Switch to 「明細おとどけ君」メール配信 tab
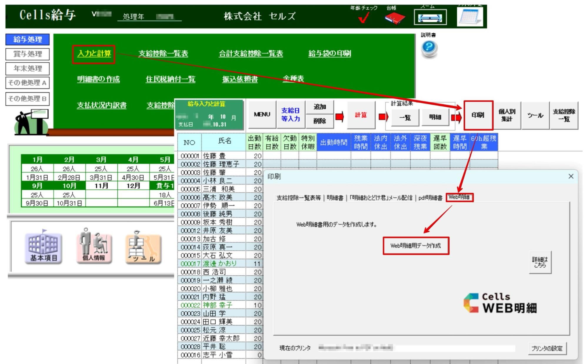This screenshot has height=364, width=588. pos(381,198)
